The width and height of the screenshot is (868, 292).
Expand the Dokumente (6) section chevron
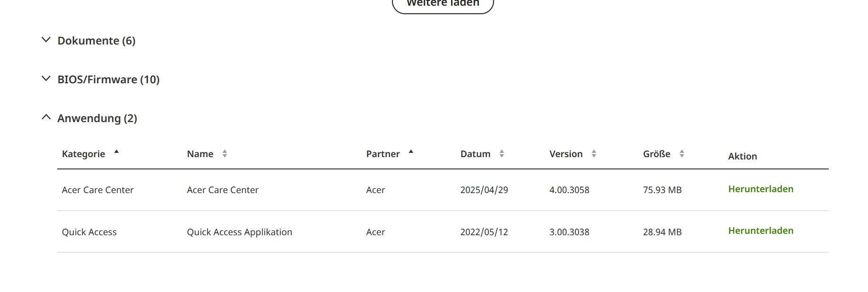click(46, 40)
